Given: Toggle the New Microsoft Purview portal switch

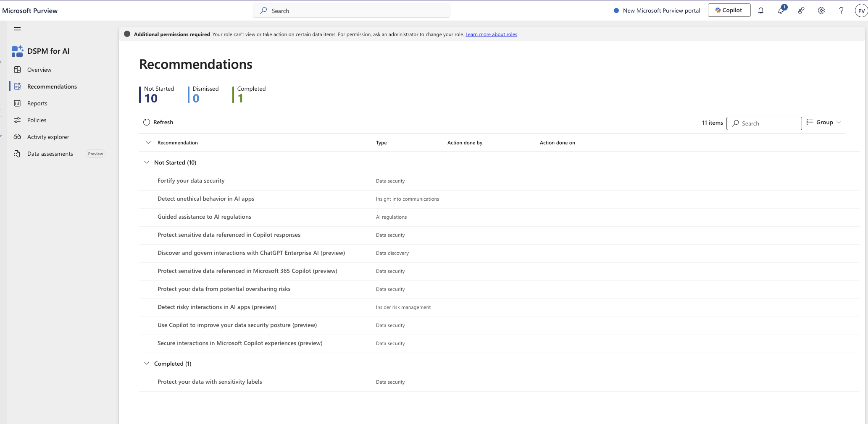Looking at the screenshot, I should 616,10.
